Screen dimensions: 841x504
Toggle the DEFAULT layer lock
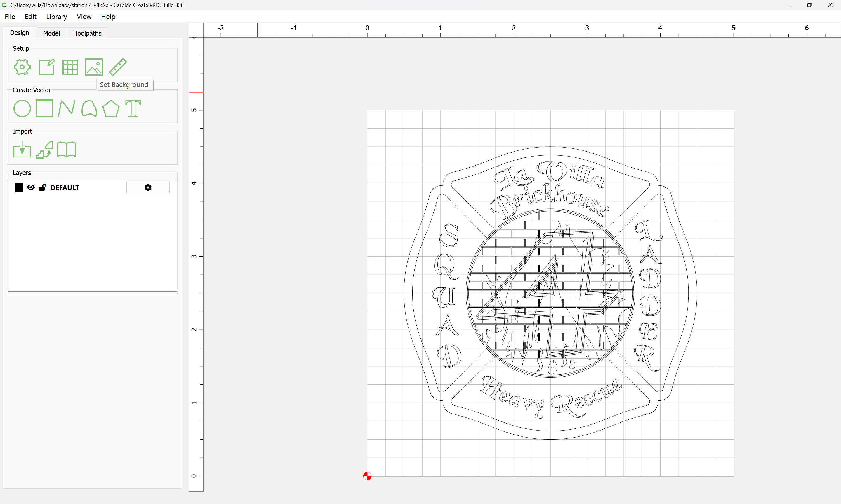pos(42,188)
